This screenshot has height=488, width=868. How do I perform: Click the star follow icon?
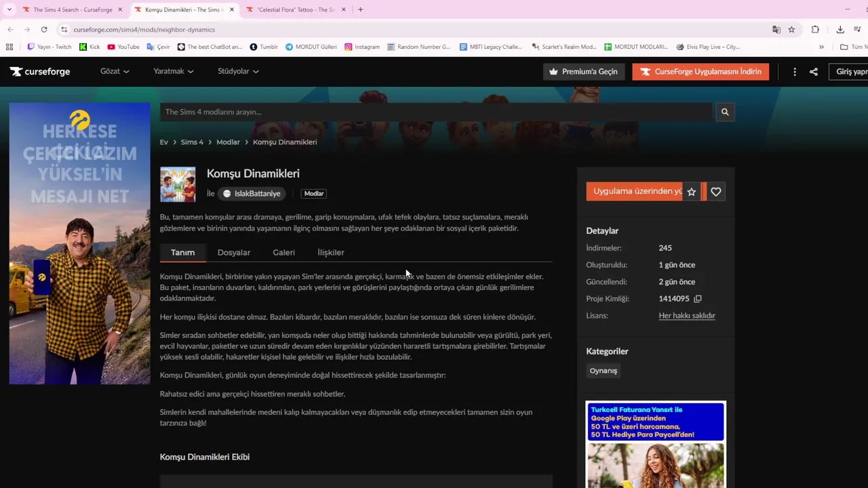pos(691,192)
